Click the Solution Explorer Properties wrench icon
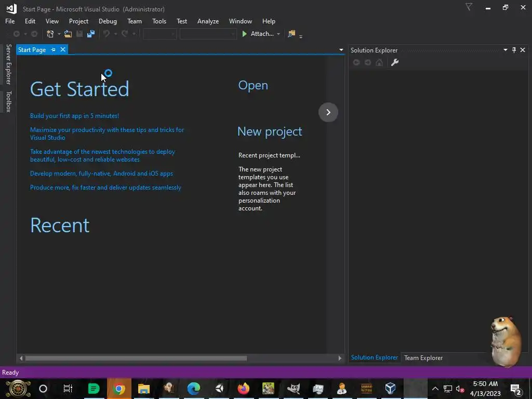 (395, 62)
